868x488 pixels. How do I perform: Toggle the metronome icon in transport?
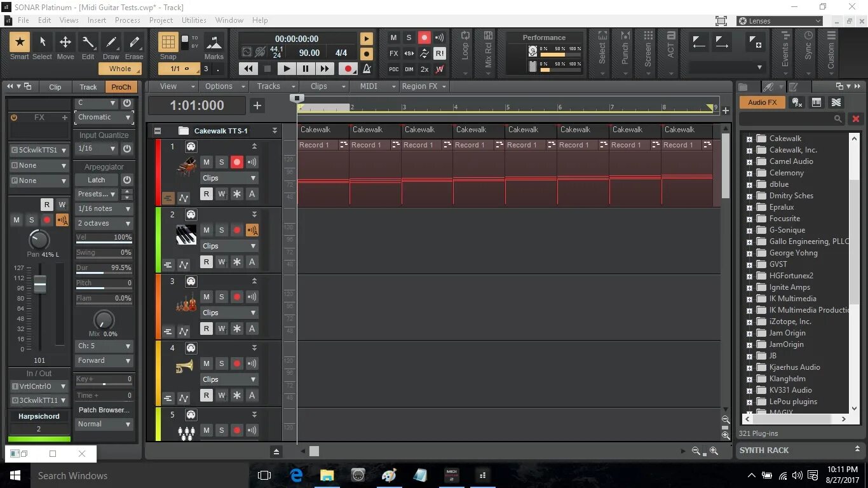[367, 69]
